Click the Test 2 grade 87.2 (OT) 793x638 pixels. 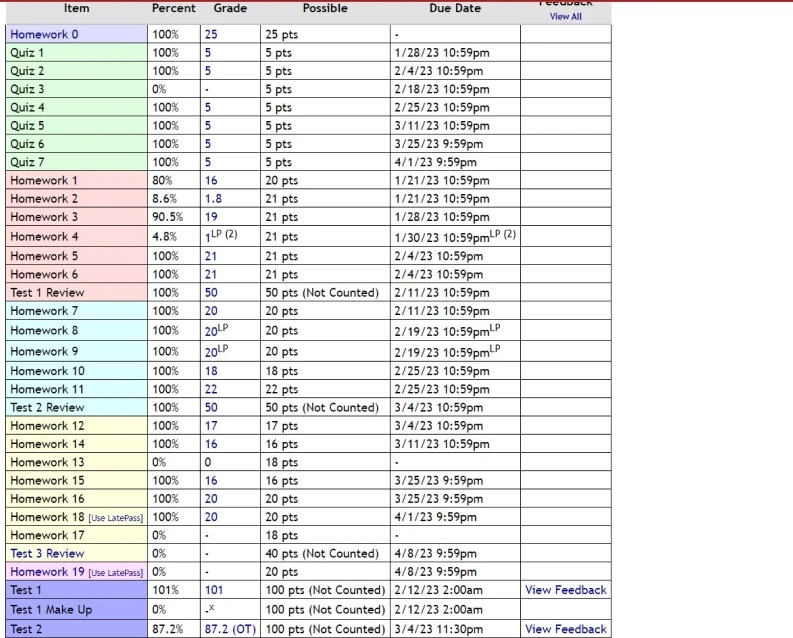[x=230, y=629]
